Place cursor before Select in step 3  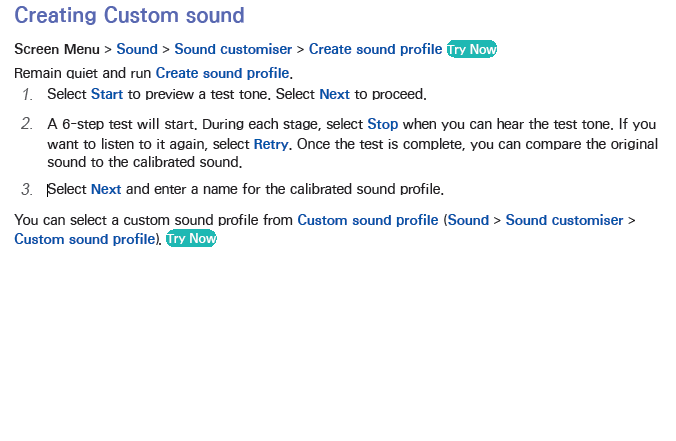(47, 190)
